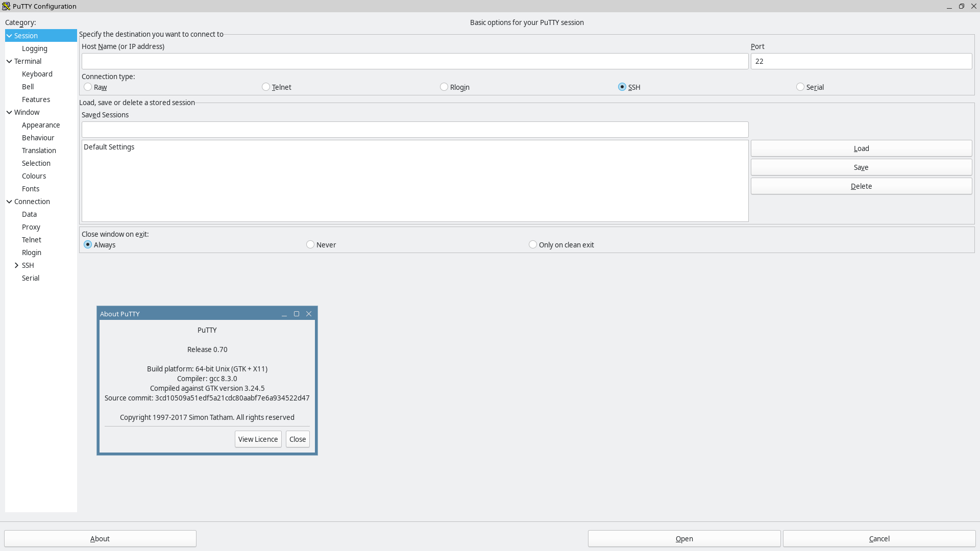Collapse the Terminal tree category
980x551 pixels.
point(9,61)
